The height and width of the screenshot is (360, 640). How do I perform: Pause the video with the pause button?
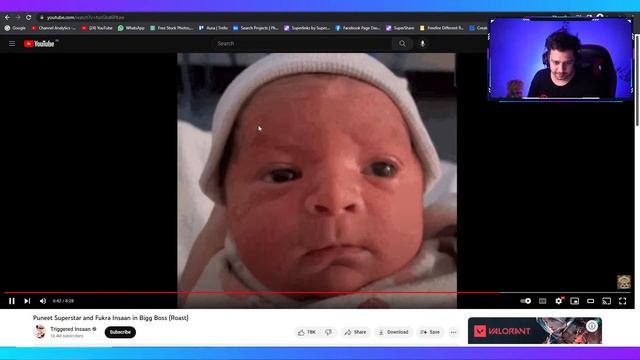click(12, 301)
